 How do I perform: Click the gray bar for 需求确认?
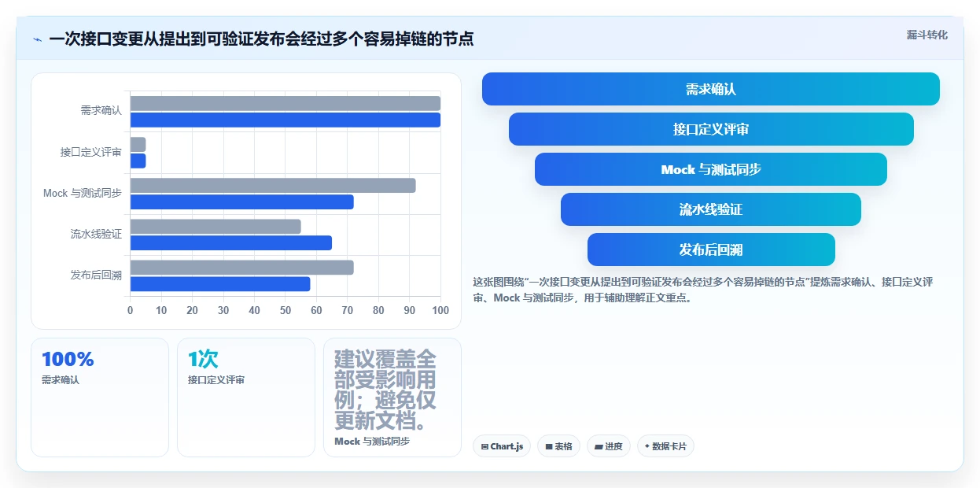286,103
